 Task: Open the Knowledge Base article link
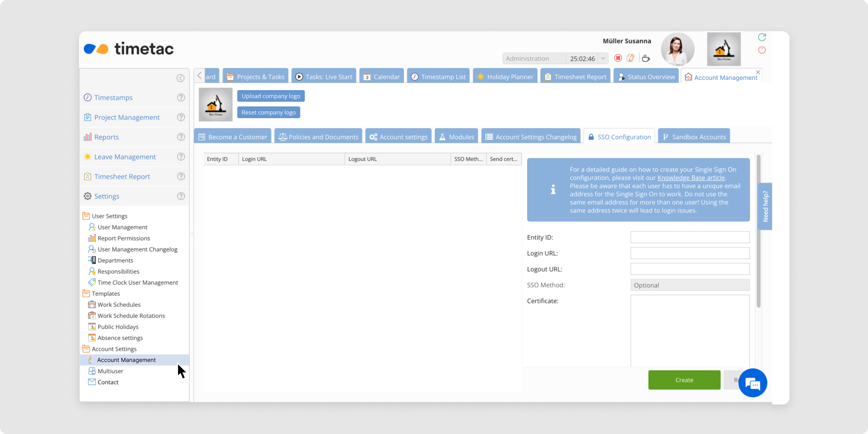click(691, 178)
